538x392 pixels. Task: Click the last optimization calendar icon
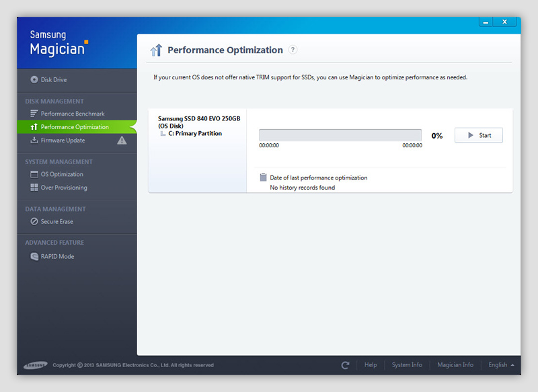(x=263, y=178)
